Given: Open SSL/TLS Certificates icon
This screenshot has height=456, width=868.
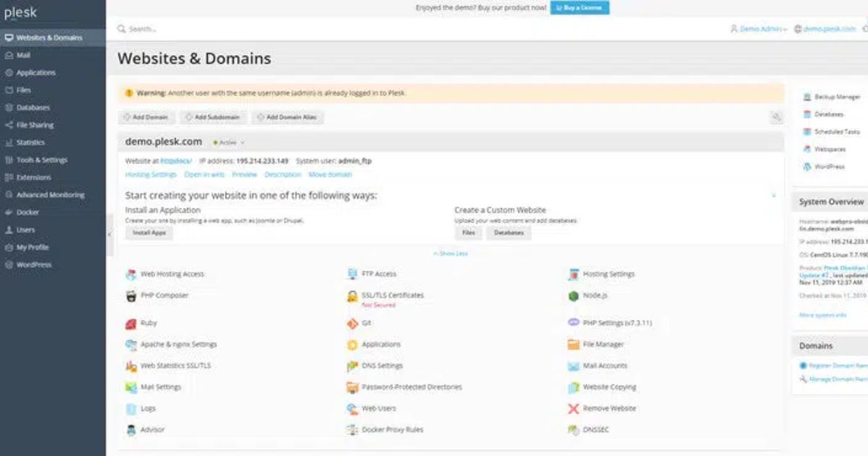Looking at the screenshot, I should click(352, 296).
